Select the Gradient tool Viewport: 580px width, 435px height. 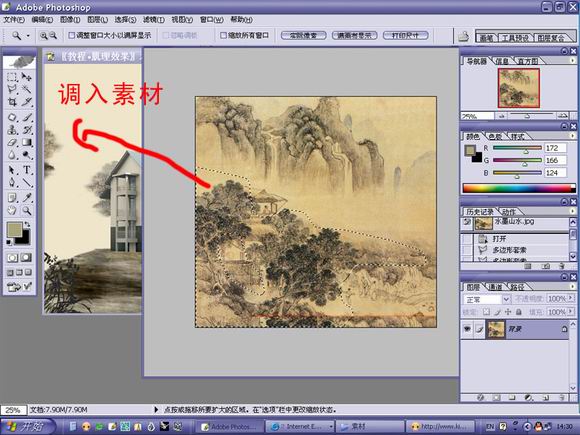(26, 142)
